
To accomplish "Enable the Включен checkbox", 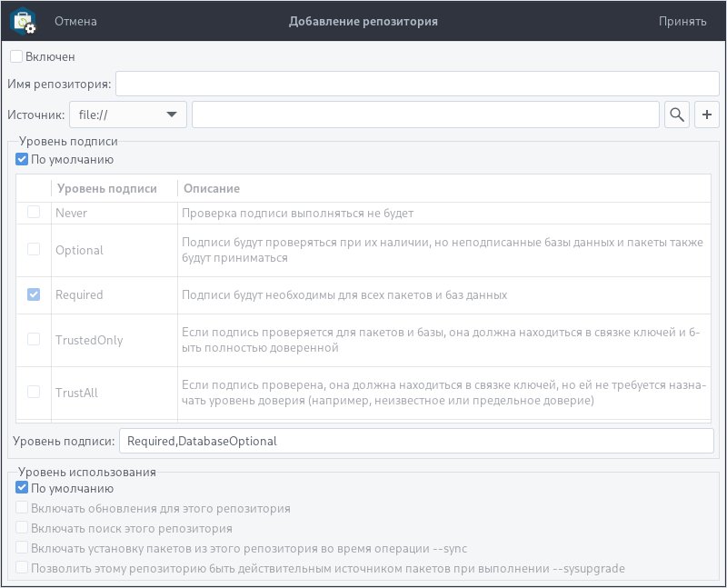I will tap(15, 55).
